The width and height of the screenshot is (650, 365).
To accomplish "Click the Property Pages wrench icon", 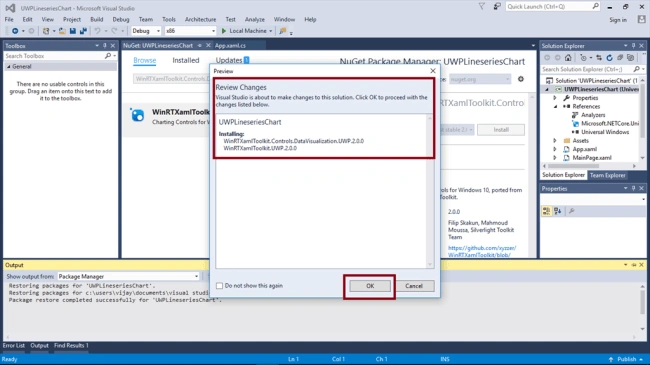I will coord(572,211).
